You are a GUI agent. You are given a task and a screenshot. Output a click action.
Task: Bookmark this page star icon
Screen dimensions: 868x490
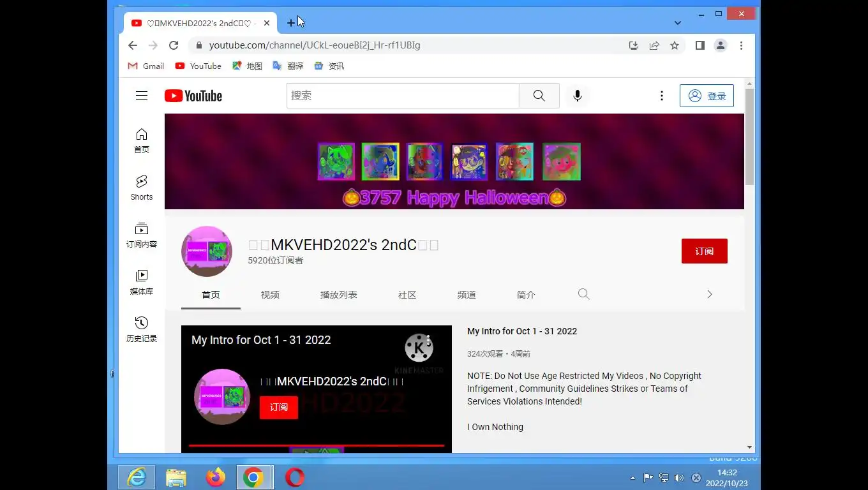point(675,45)
